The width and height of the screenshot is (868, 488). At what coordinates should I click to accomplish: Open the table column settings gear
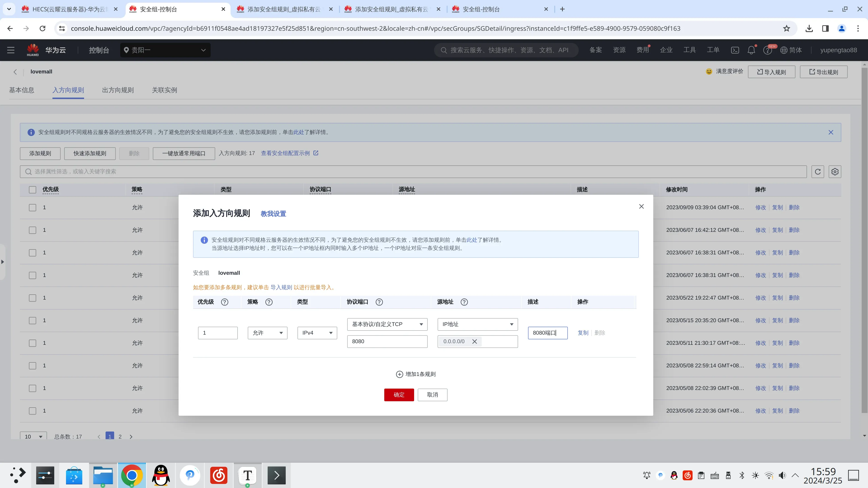(x=835, y=172)
